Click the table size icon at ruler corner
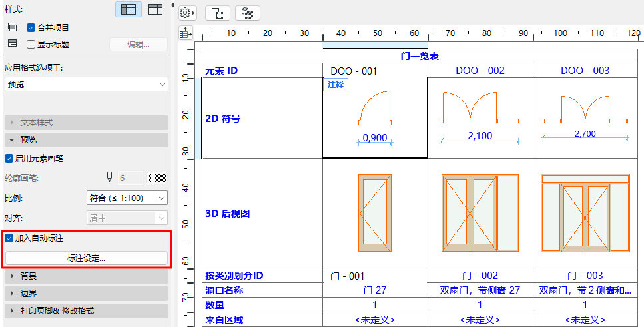The width and height of the screenshot is (644, 327). tap(186, 33)
